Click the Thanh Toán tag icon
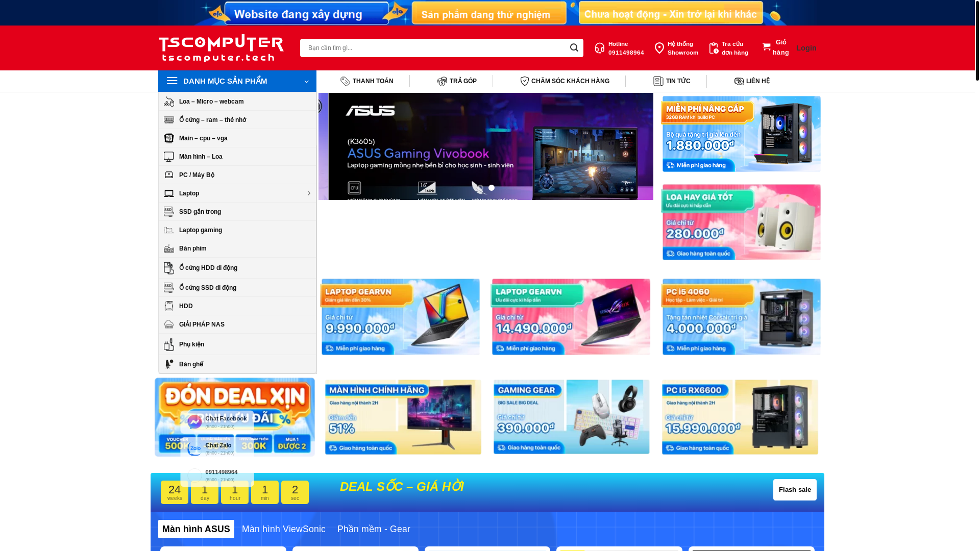Image resolution: width=980 pixels, height=551 pixels. click(x=346, y=81)
